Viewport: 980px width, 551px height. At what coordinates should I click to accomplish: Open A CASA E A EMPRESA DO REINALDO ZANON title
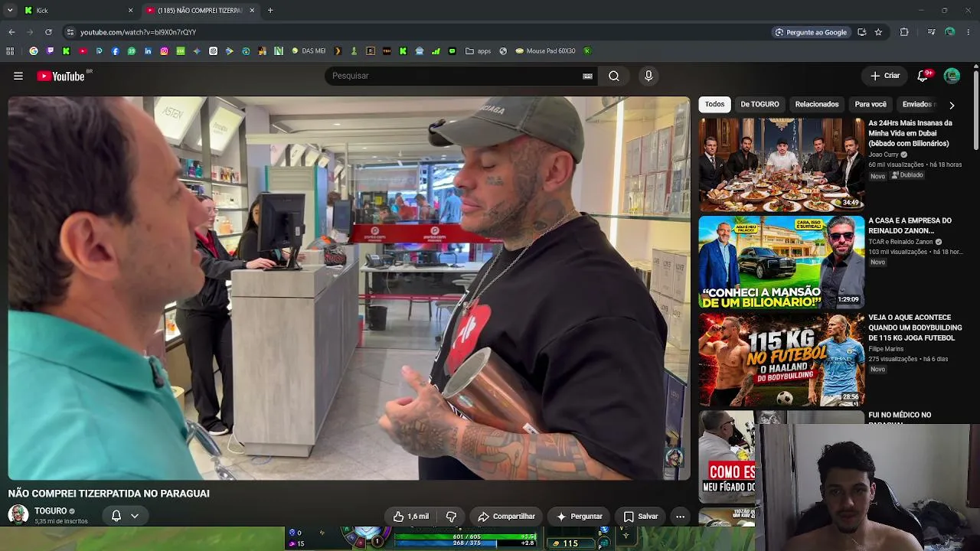910,226
